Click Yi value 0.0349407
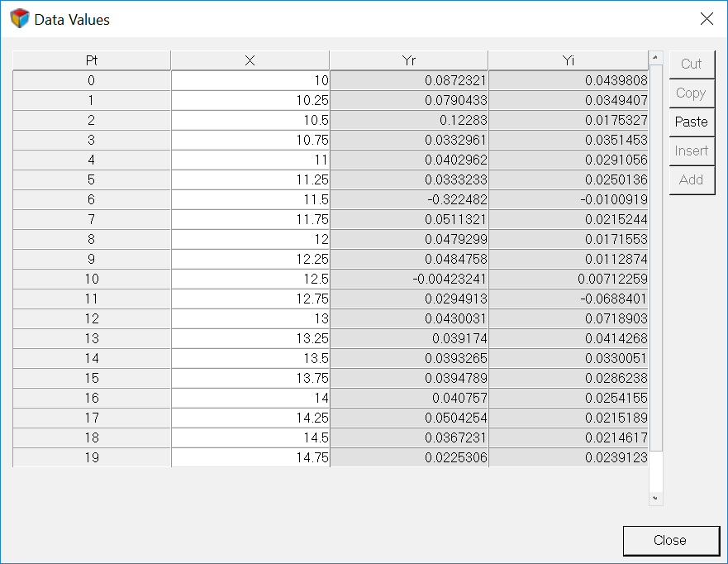This screenshot has width=728, height=564. tap(569, 100)
